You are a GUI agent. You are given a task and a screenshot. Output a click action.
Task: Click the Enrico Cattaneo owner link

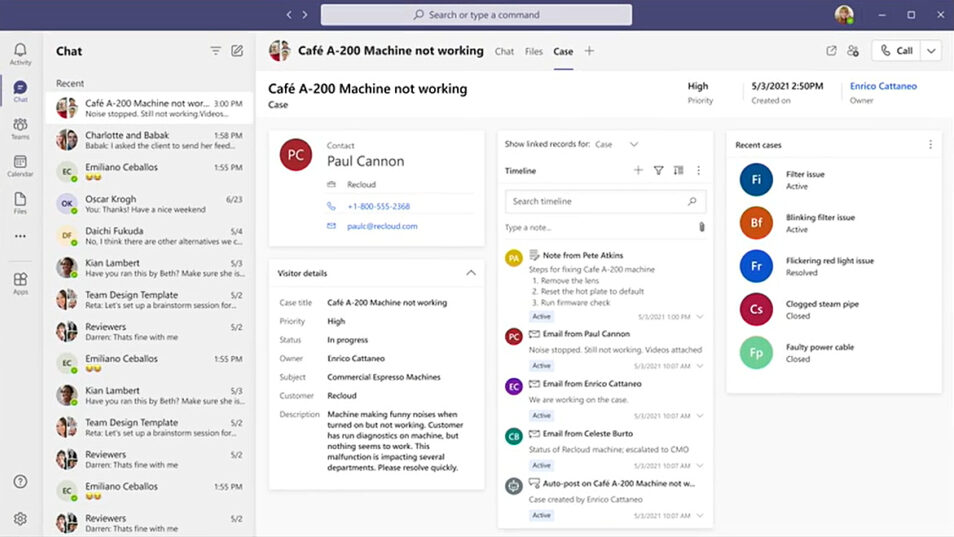tap(883, 86)
